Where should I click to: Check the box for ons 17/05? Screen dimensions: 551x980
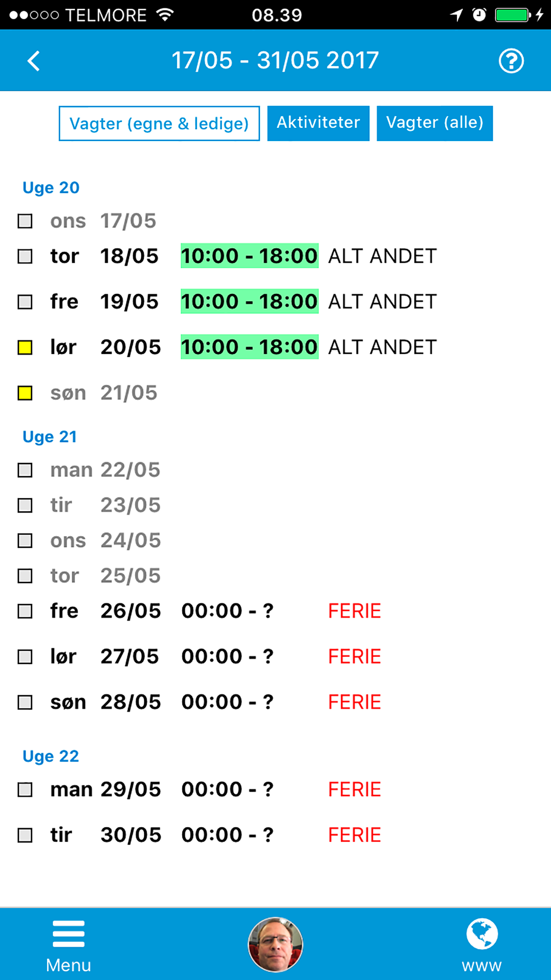[25, 221]
